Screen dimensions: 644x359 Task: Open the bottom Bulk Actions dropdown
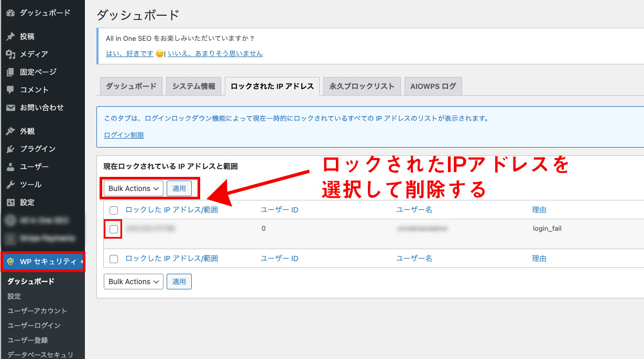[133, 282]
